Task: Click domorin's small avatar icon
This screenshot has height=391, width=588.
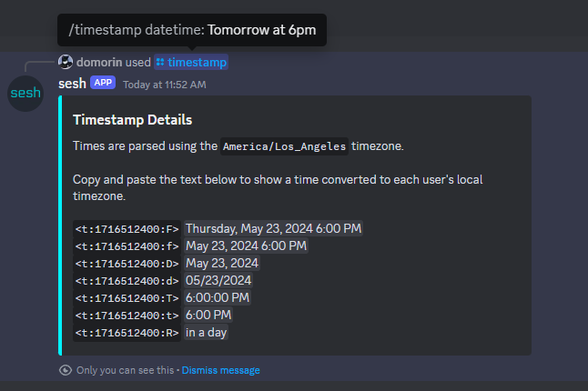Action: pyautogui.click(x=65, y=62)
